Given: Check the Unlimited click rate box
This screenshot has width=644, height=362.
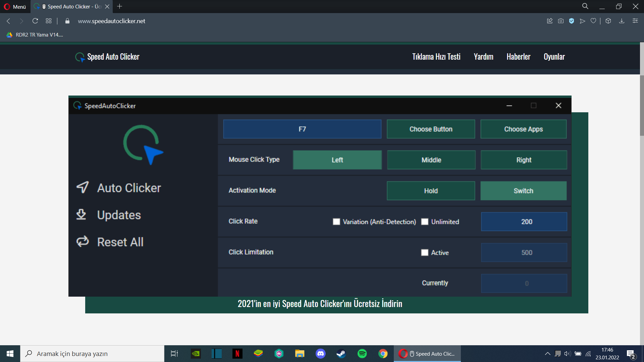Looking at the screenshot, I should [x=425, y=222].
